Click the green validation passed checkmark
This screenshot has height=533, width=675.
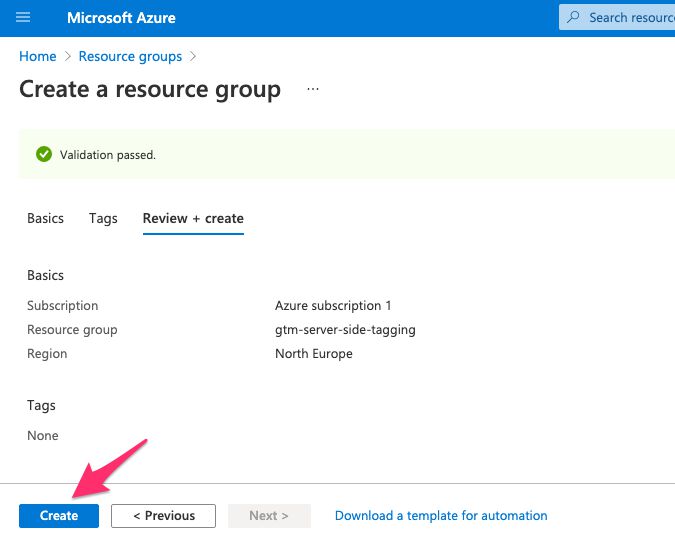pos(44,154)
